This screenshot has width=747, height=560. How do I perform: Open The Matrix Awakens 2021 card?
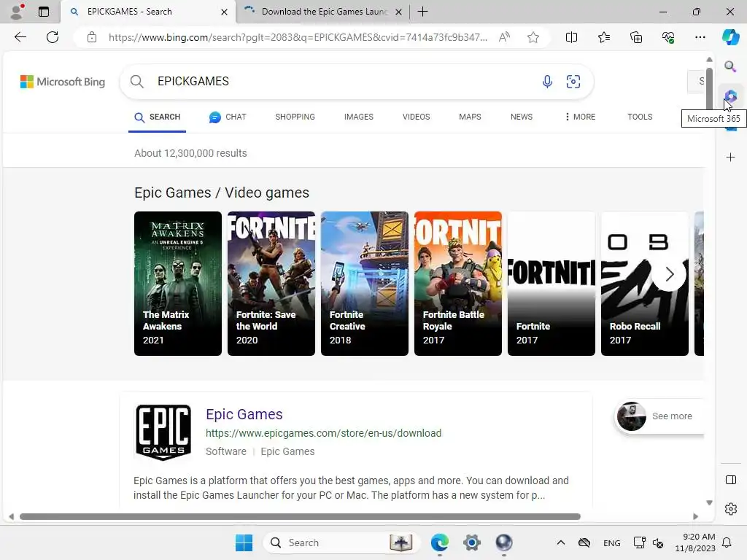(x=178, y=284)
